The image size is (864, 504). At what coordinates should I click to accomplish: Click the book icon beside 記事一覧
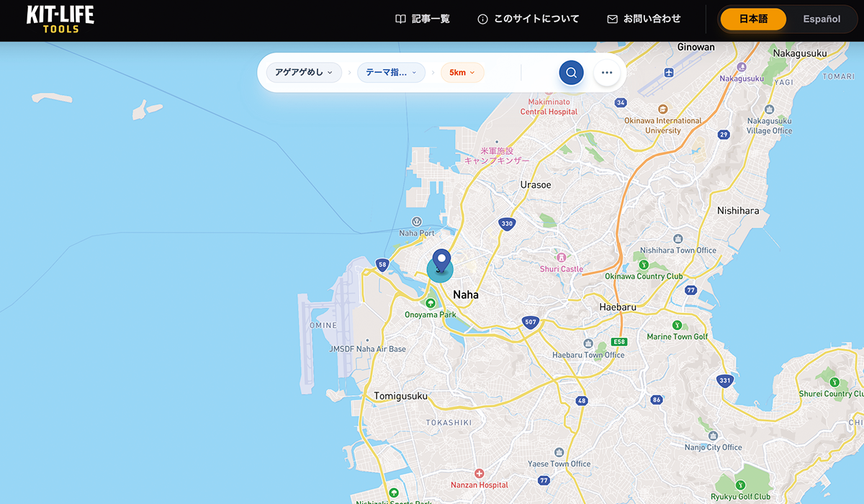coord(400,19)
